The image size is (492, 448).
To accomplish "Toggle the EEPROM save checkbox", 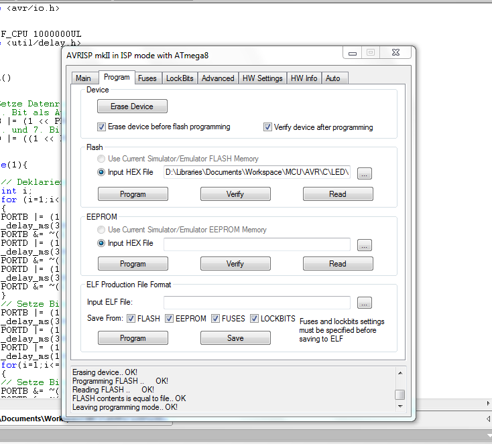I will (169, 319).
